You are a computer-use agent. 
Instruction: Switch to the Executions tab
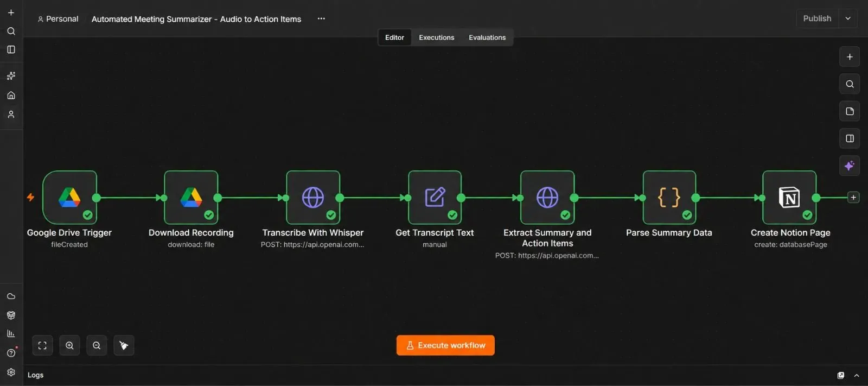click(x=437, y=37)
